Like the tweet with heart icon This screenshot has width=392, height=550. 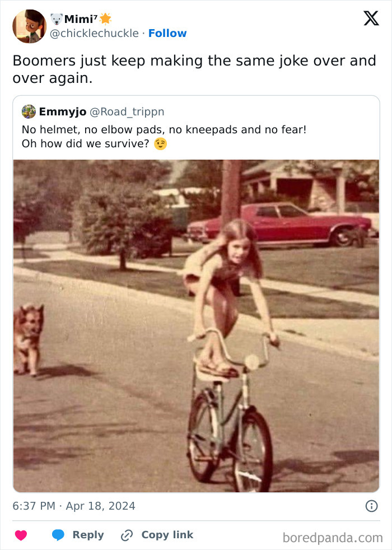[x=21, y=535]
